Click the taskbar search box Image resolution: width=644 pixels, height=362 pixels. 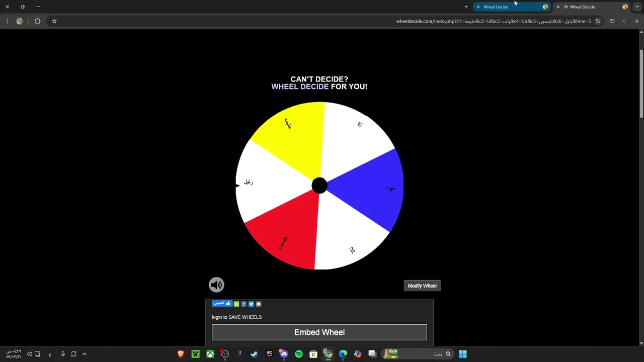(x=418, y=354)
